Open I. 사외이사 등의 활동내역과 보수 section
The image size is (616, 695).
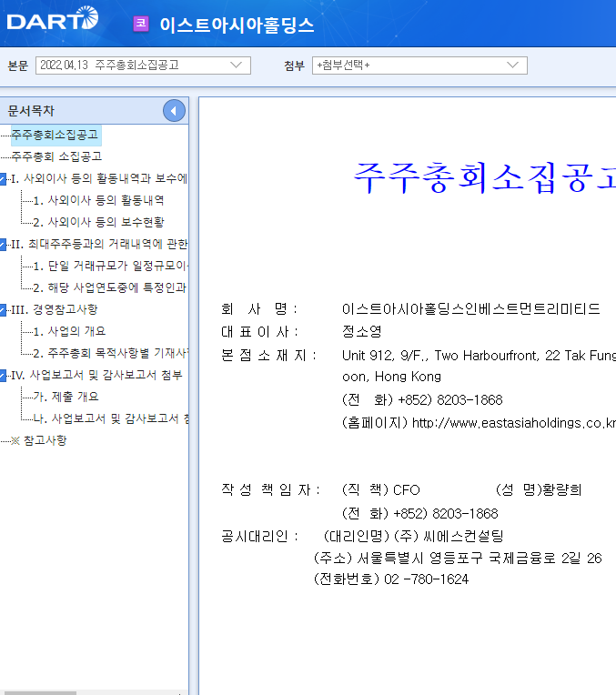(99, 178)
